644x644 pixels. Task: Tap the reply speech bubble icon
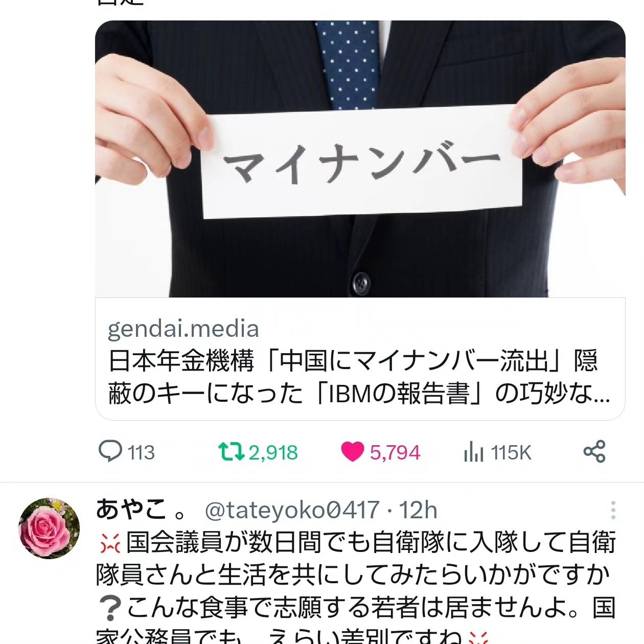tap(110, 451)
